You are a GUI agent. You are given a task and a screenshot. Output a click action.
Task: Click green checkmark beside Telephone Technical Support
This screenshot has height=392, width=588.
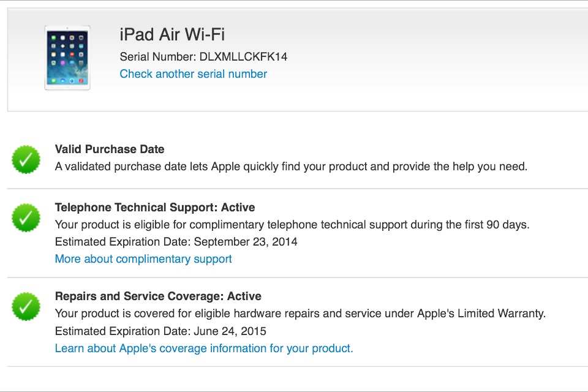click(26, 217)
